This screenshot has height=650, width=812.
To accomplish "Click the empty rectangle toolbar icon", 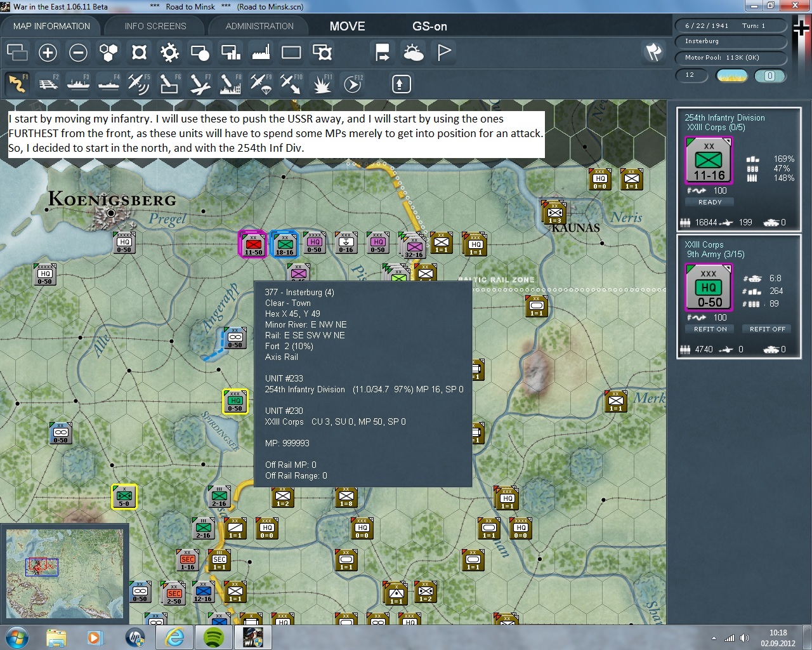I will pos(291,52).
